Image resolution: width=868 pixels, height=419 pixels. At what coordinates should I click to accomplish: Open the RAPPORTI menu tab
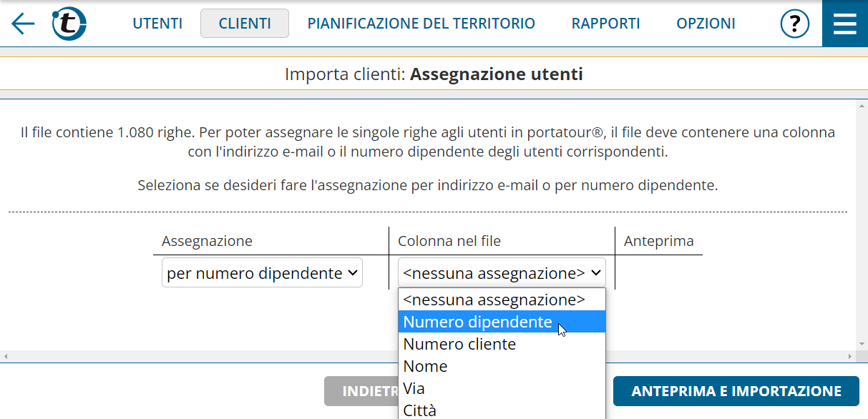(x=605, y=24)
